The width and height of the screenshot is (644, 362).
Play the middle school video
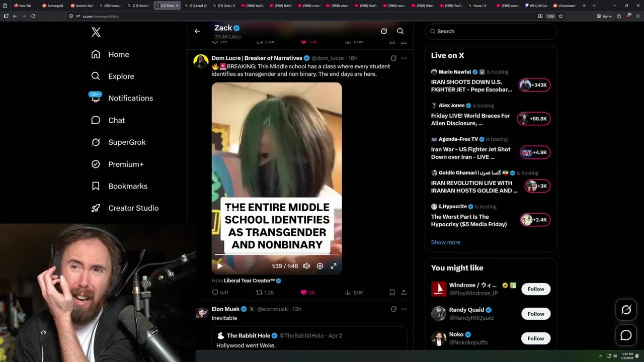[x=220, y=266]
